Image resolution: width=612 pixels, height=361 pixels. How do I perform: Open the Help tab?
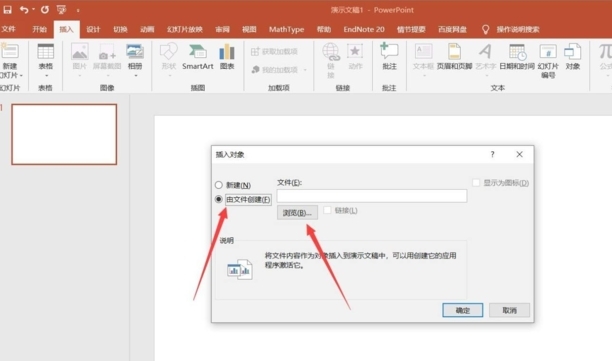324,29
